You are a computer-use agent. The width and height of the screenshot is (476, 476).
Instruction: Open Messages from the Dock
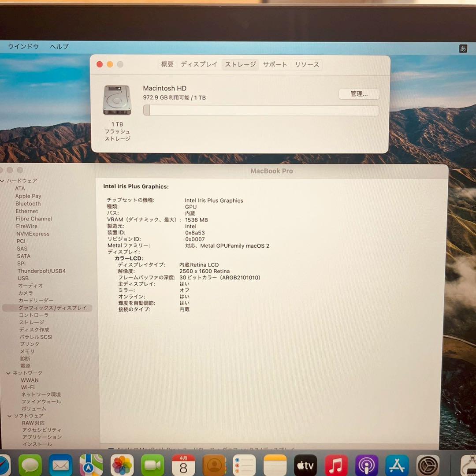coord(30,465)
